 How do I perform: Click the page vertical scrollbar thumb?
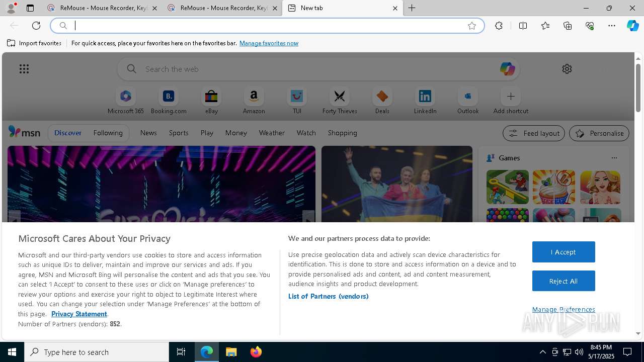638,87
